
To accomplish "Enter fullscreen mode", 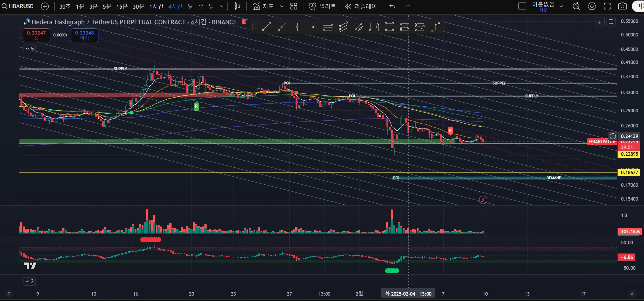I will tap(607, 6).
